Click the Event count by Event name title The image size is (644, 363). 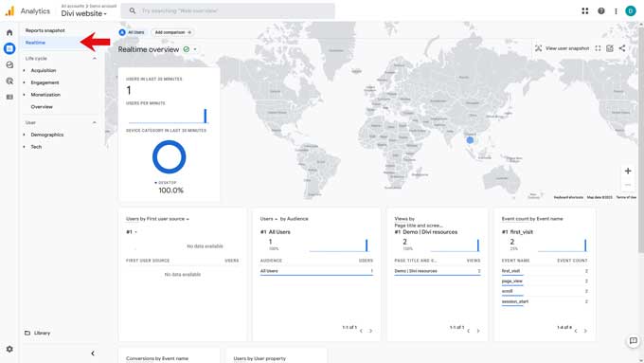532,219
